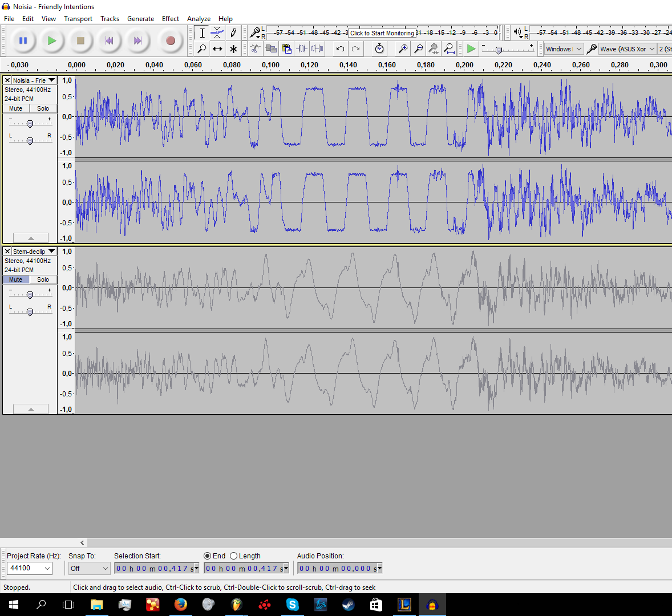Start playback with the large Play button
The height and width of the screenshot is (616, 672).
52,40
